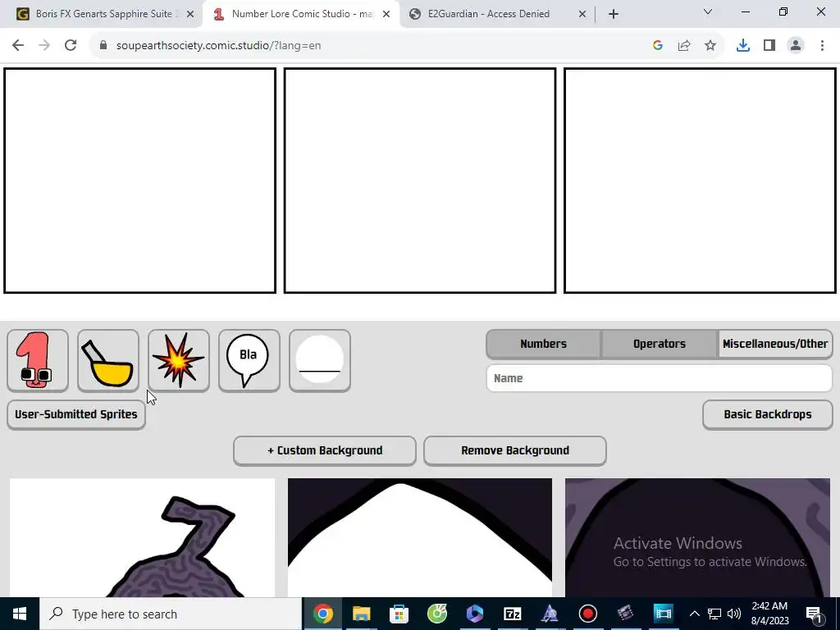Viewport: 840px width, 630px height.
Task: Pick the purple squiggly sack backdrop thumbnail
Action: pyautogui.click(x=142, y=537)
